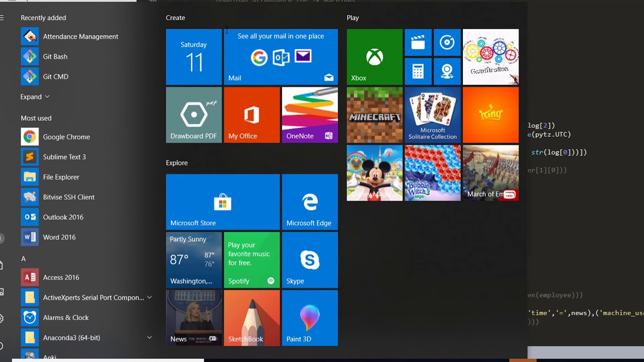Image resolution: width=644 pixels, height=362 pixels.
Task: Open the Gamification tile
Action: coord(491,57)
